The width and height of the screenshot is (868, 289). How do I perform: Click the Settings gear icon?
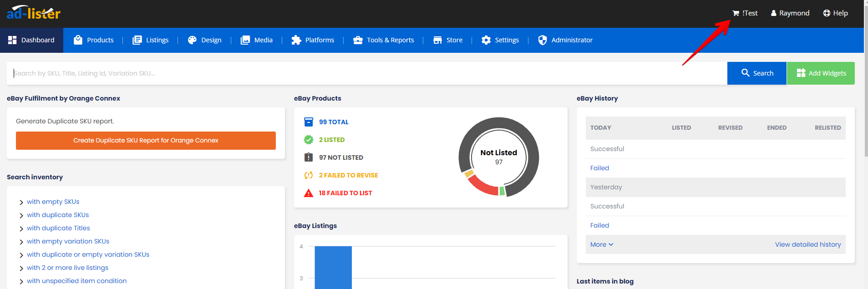486,40
